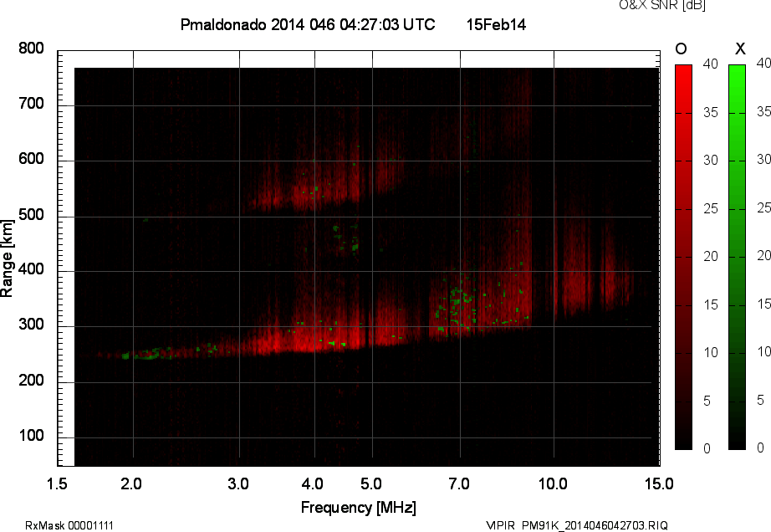Click the 3.0 frequency axis tick label
771x532 pixels.
point(239,483)
